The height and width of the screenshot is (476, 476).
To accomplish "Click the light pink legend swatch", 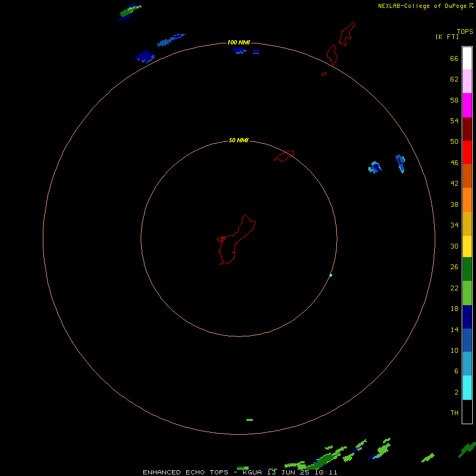I will (x=467, y=81).
